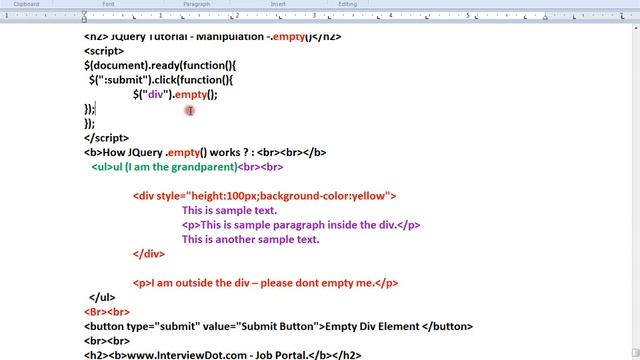The image size is (640, 360).
Task: Select the right indent marker on the ruler
Action: [545, 18]
